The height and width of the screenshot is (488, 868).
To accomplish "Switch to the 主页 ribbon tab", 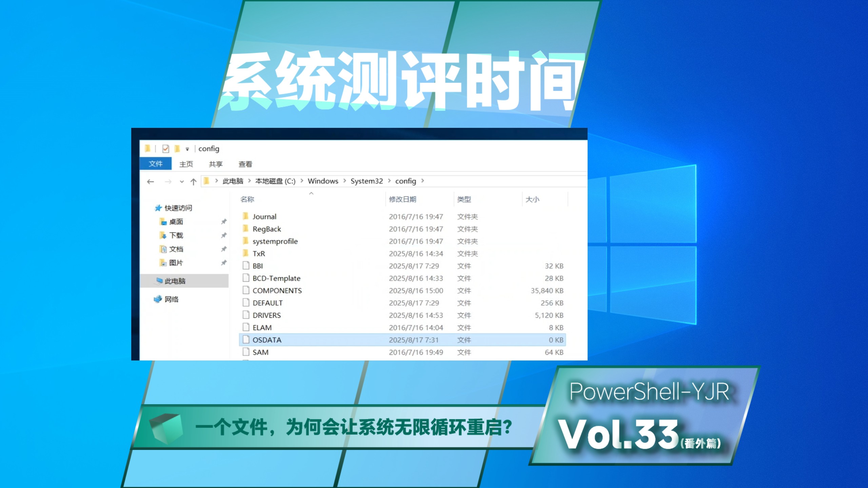I will [186, 164].
